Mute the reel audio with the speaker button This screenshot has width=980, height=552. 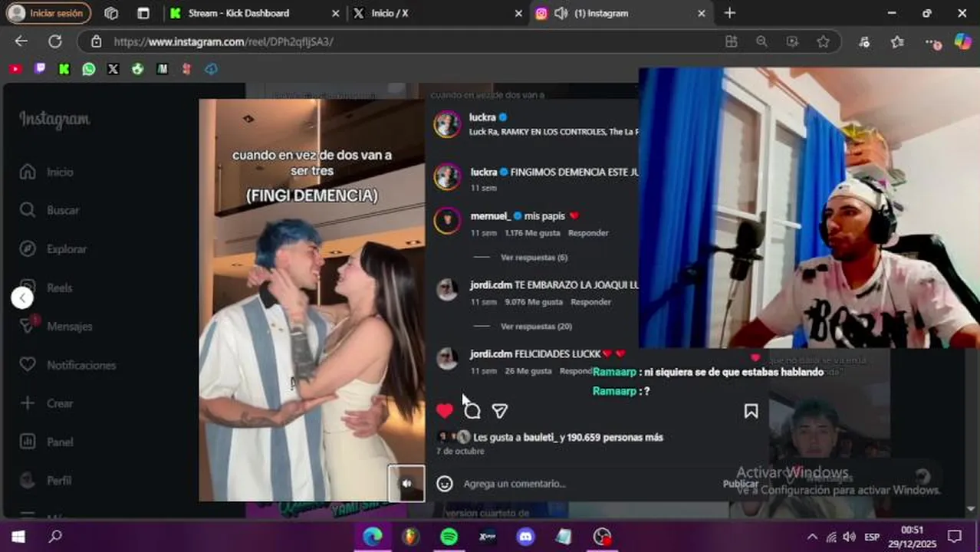[x=406, y=483]
